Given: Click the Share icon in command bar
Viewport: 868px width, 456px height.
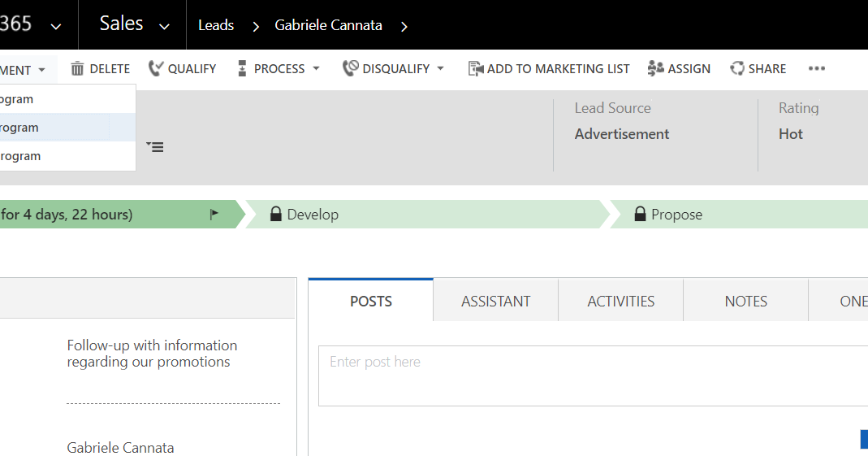Looking at the screenshot, I should 737,69.
